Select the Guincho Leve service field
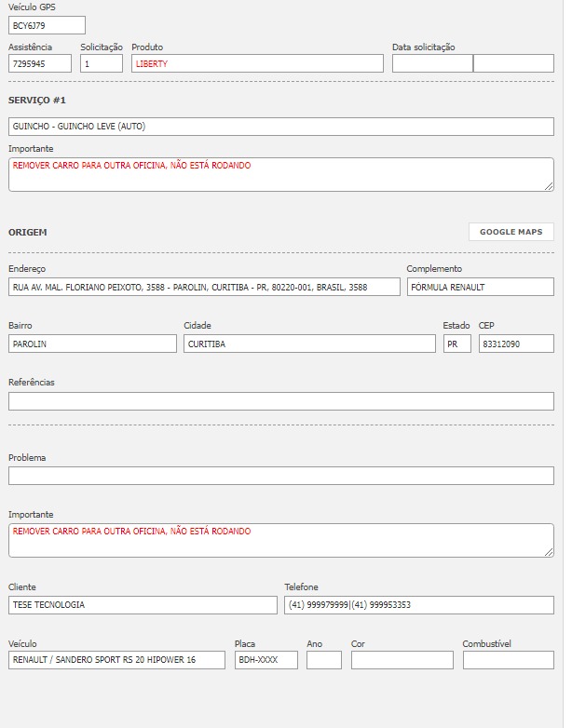Image resolution: width=572 pixels, height=728 pixels. point(280,127)
